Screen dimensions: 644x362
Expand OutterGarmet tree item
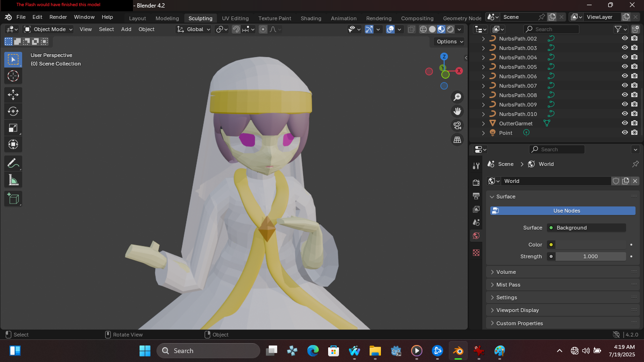(483, 123)
